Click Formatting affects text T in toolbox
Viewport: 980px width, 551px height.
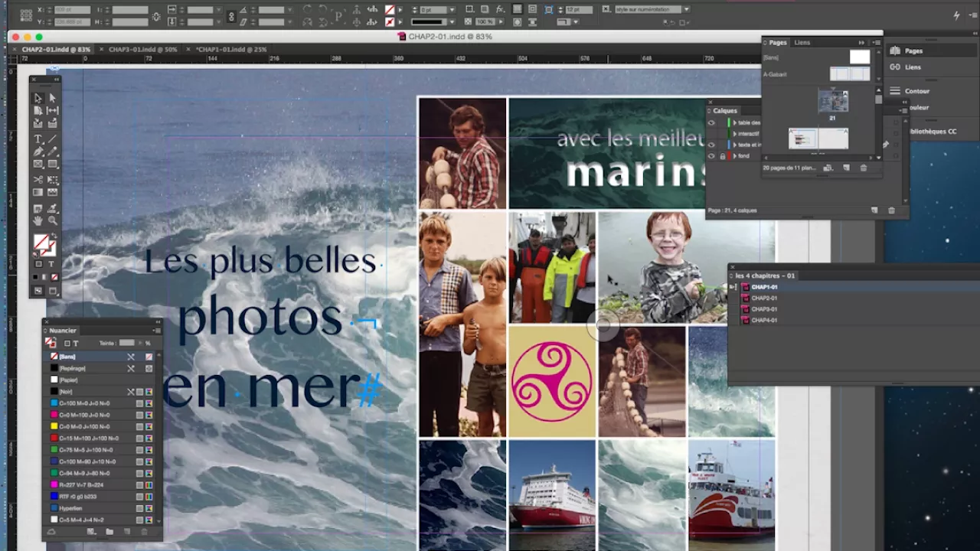pyautogui.click(x=53, y=264)
